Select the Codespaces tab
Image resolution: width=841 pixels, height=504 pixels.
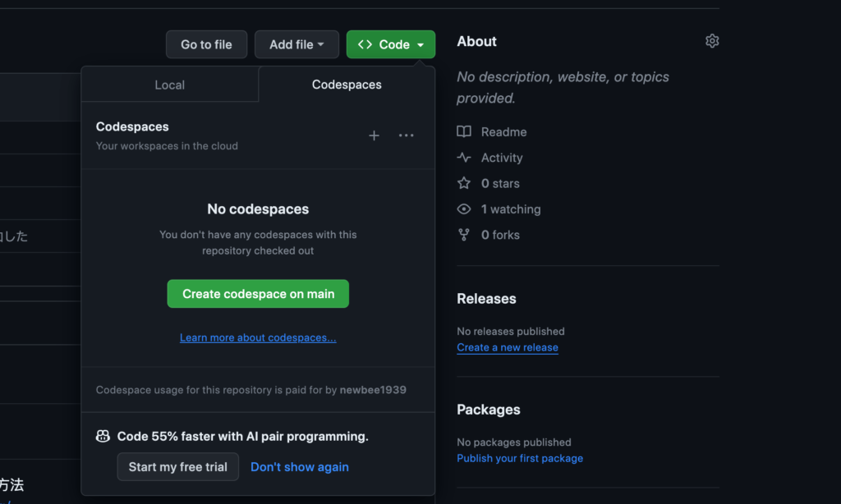point(347,85)
